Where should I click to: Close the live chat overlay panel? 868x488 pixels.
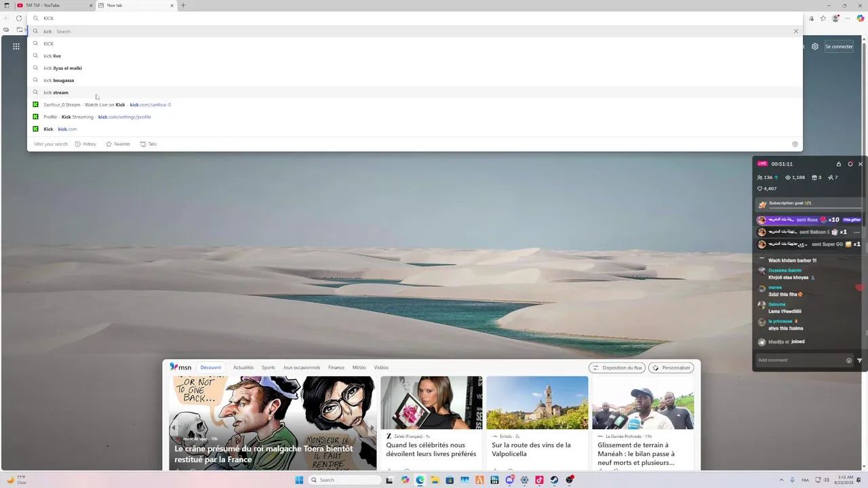click(861, 164)
